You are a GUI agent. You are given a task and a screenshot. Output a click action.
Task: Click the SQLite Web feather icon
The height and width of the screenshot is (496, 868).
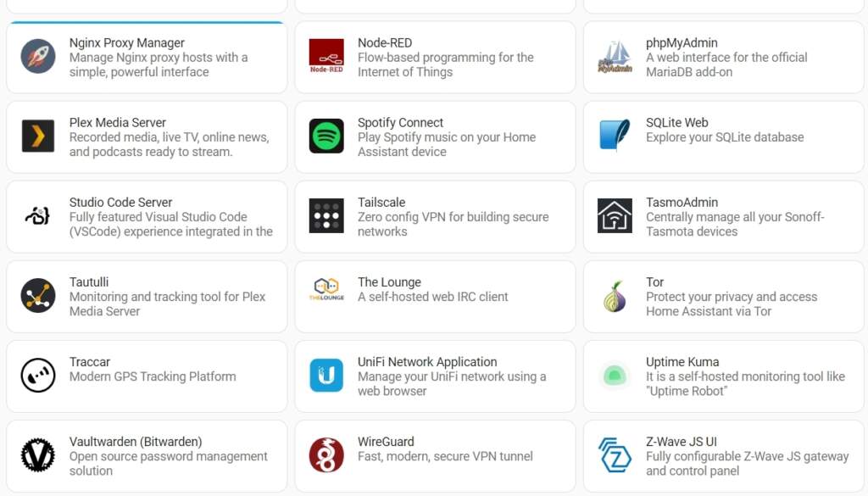[x=615, y=137]
